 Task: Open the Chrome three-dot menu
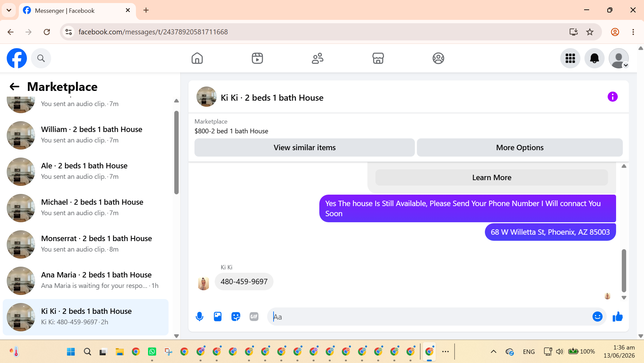pos(633,32)
